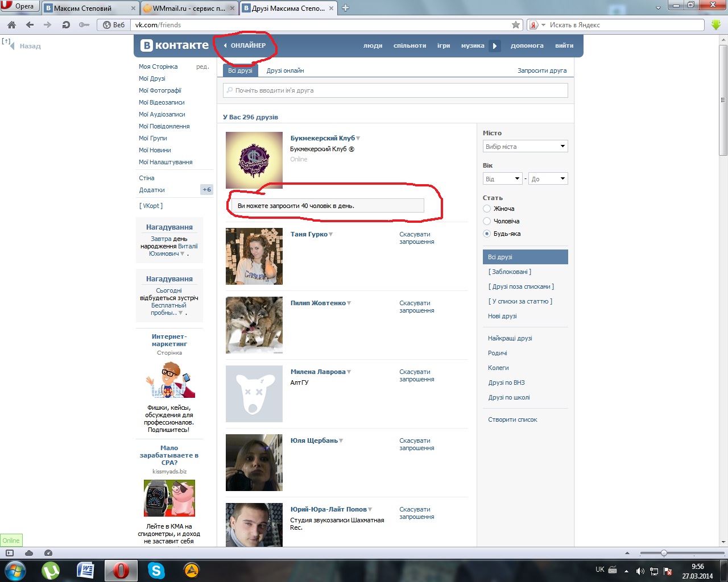Viewport: 728px width, 582px height.
Task: Open the Opera menu button
Action: (x=20, y=6)
